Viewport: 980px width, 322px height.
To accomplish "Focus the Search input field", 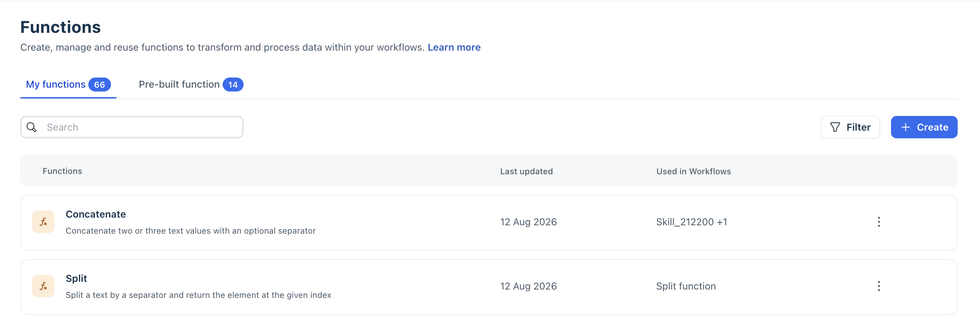I will pyautogui.click(x=132, y=127).
